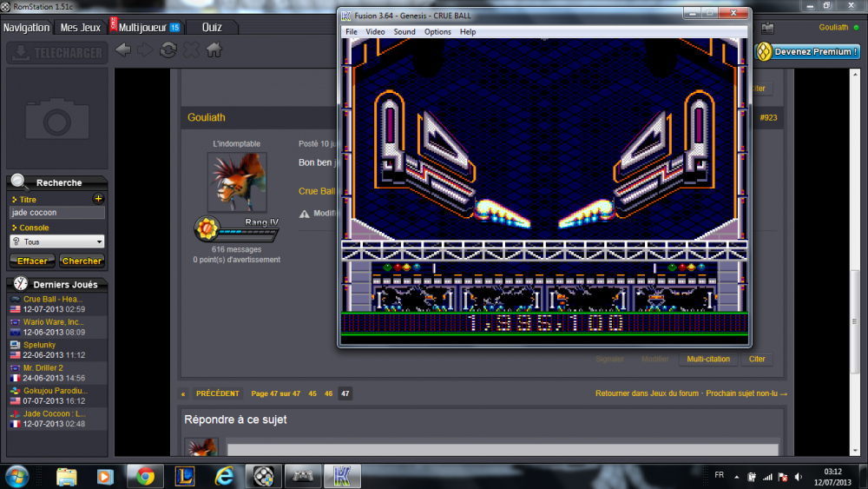
Task: Click the Chercher button
Action: [82, 261]
